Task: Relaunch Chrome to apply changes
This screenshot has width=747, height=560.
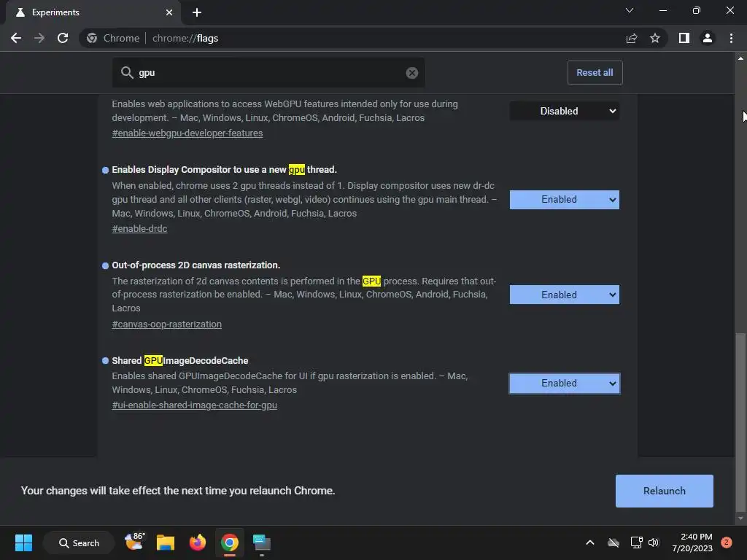Action: [x=664, y=491]
